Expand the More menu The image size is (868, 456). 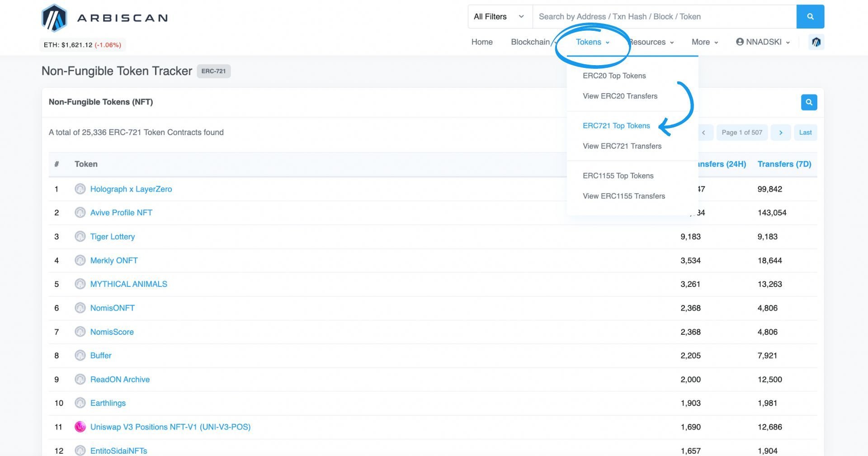click(705, 42)
